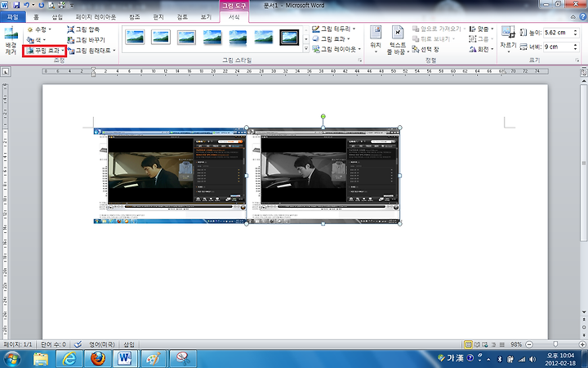Select the third picture style thumbnail
Image resolution: width=588 pixels, height=368 pixels.
[x=186, y=38]
